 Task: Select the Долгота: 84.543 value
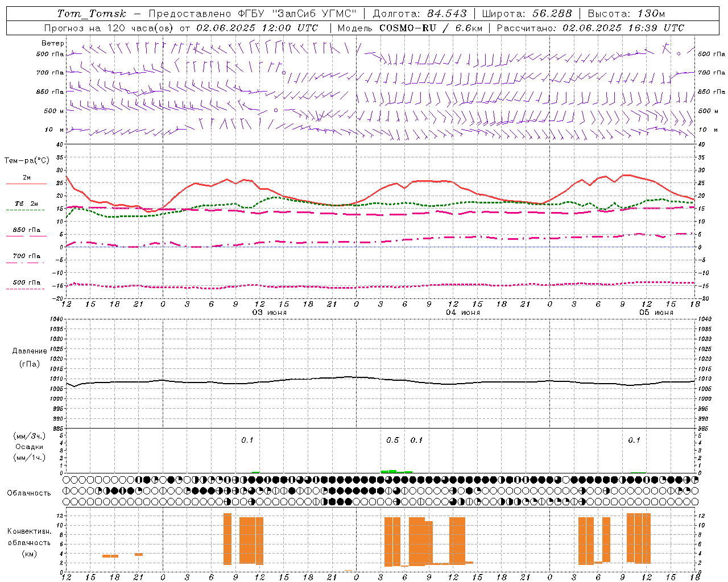(420, 14)
